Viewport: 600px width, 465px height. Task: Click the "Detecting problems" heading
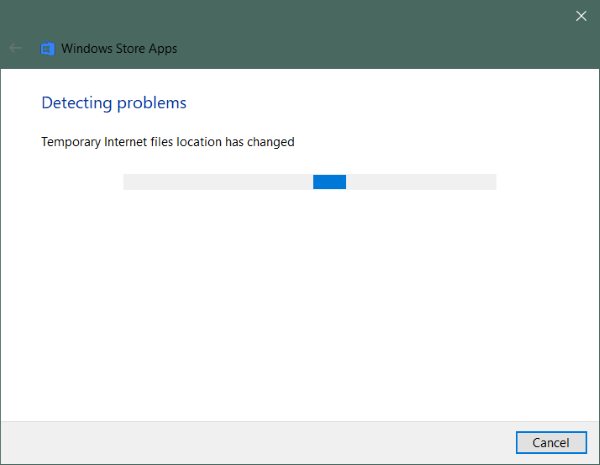coord(113,103)
